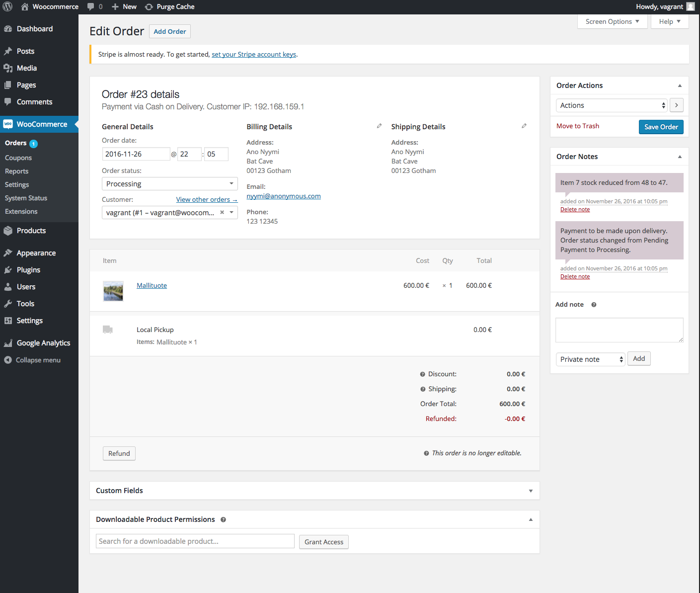
Task: Click the Purge Cache refresh icon
Action: (149, 6)
